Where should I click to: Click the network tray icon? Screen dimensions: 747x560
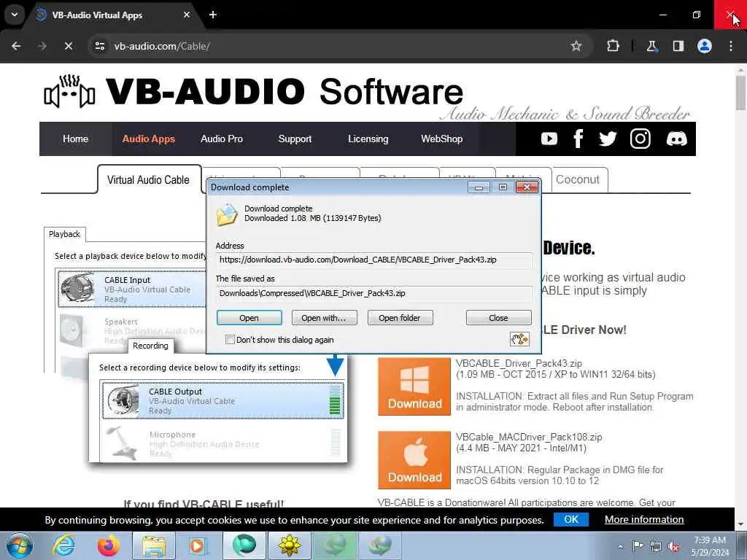[x=656, y=547]
